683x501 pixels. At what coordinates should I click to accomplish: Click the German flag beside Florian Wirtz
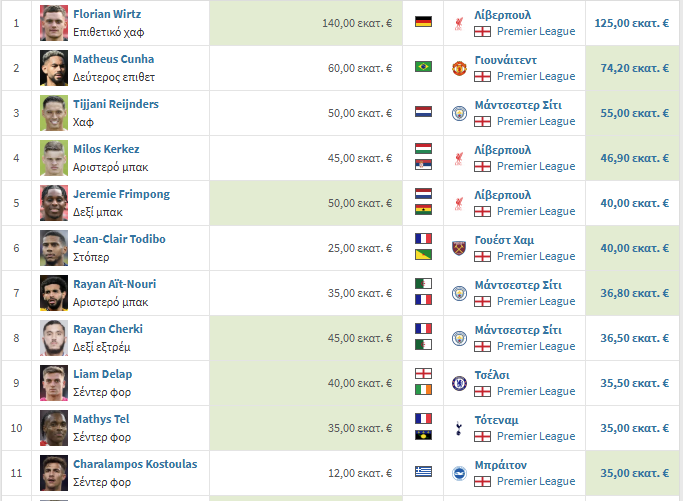pos(423,22)
